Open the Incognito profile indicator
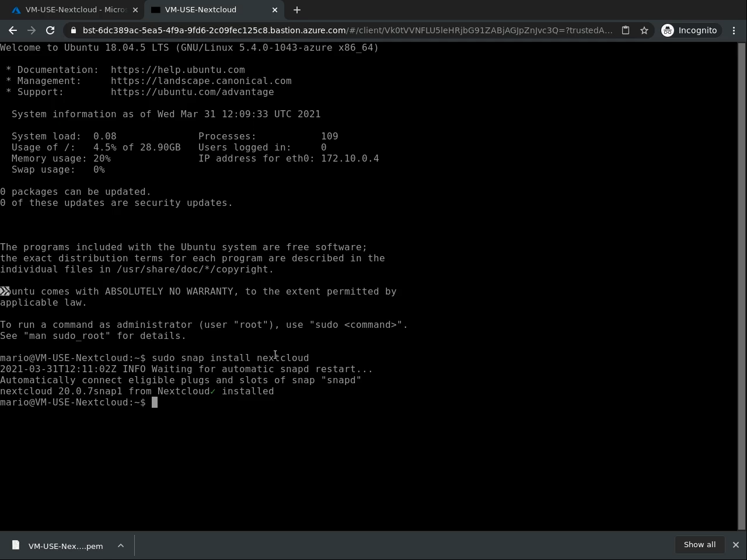This screenshot has width=747, height=560. pos(689,30)
